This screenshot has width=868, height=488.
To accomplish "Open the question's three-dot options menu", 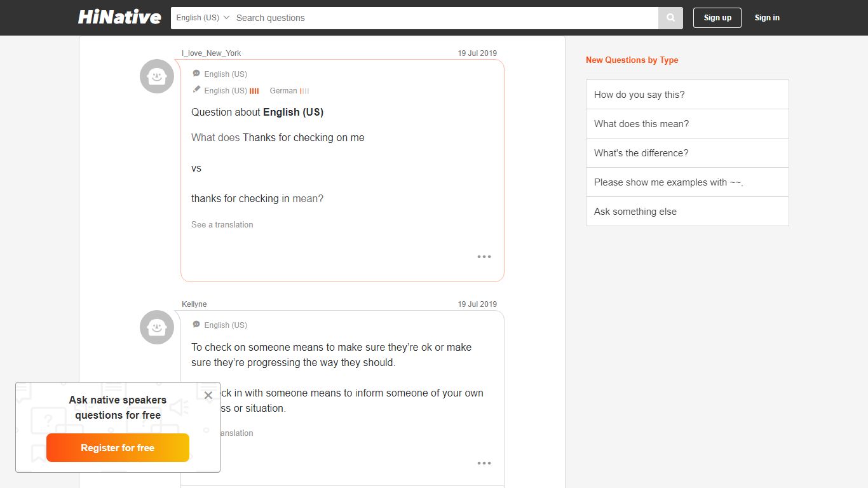I will (x=484, y=257).
